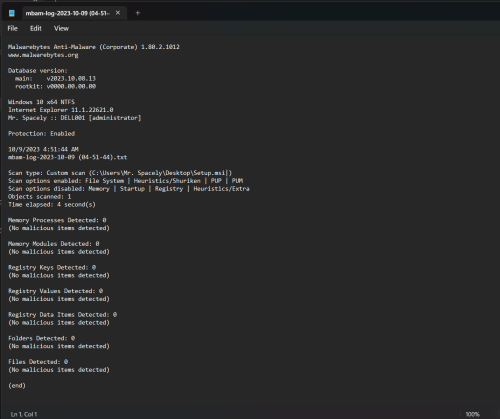This screenshot has width=500, height=419.
Task: Click the 'Time elapsed: 4 second(s)' line
Action: tap(52, 204)
